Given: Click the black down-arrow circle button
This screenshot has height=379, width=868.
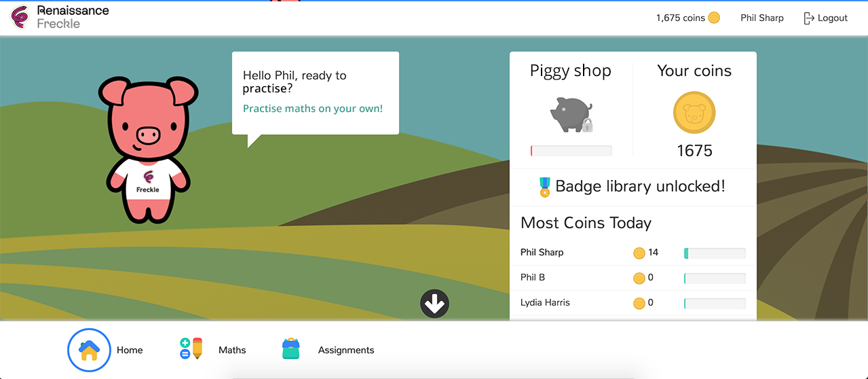Looking at the screenshot, I should click(x=434, y=304).
